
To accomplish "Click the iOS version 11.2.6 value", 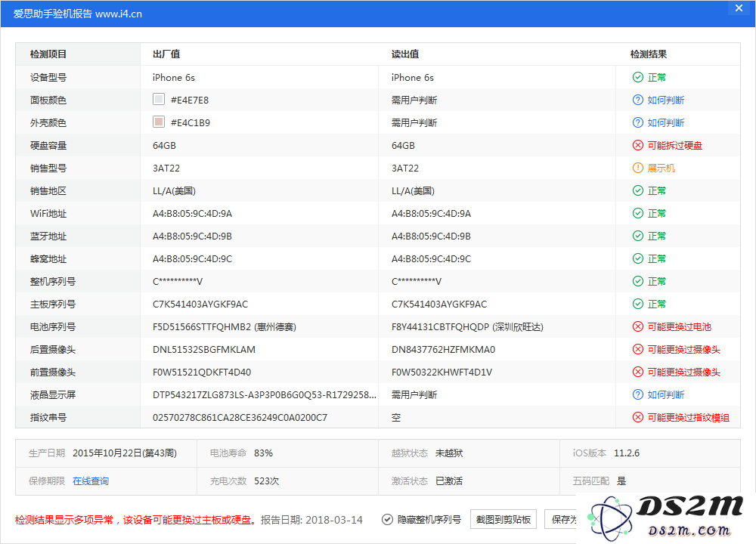I will 626,453.
